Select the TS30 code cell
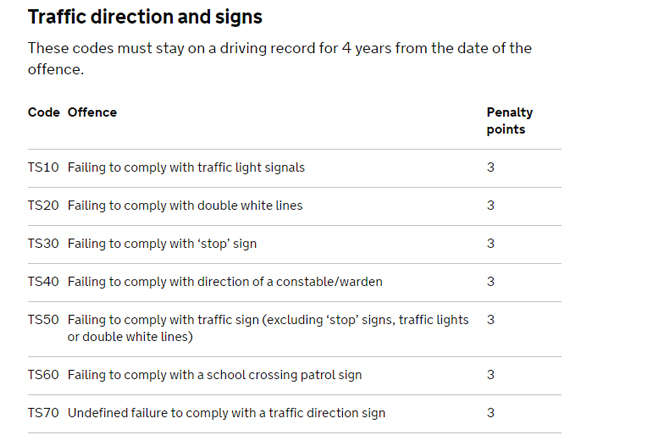 pyautogui.click(x=43, y=243)
